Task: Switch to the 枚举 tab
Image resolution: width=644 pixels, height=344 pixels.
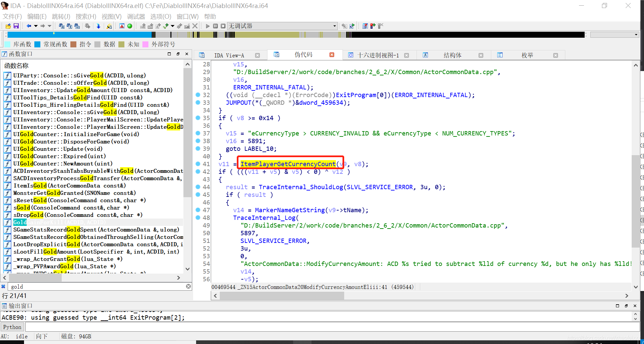Action: tap(527, 55)
